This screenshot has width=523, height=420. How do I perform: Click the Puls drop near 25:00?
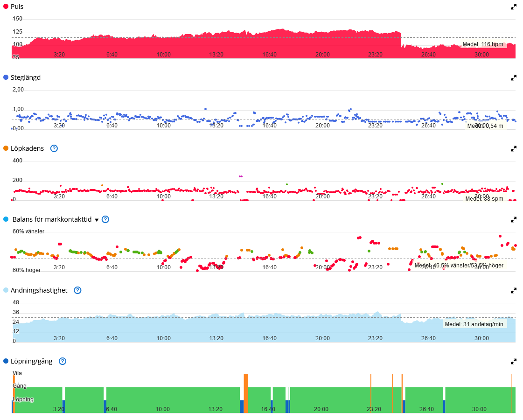(x=401, y=40)
